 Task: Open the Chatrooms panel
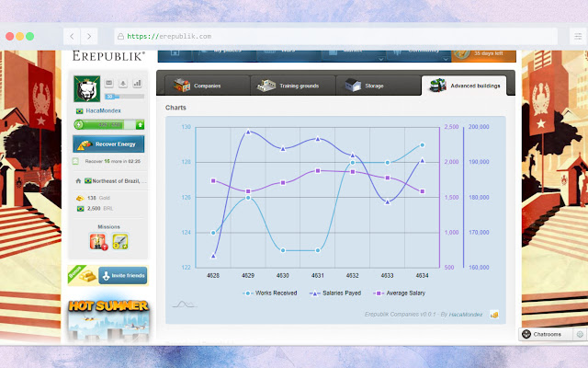547,334
